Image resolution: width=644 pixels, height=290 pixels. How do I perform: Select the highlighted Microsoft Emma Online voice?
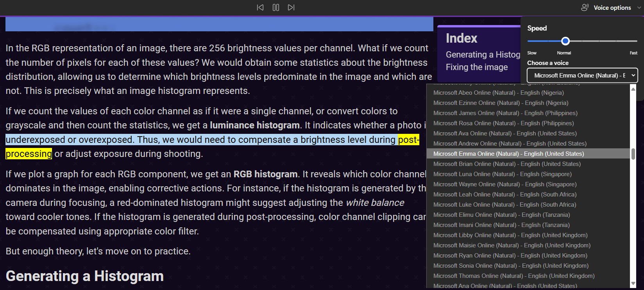pyautogui.click(x=508, y=154)
